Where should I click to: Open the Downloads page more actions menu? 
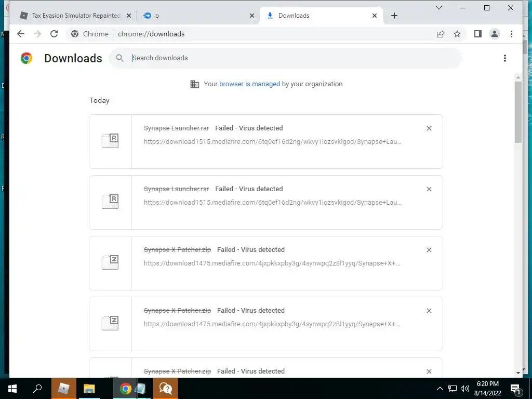coord(505,58)
